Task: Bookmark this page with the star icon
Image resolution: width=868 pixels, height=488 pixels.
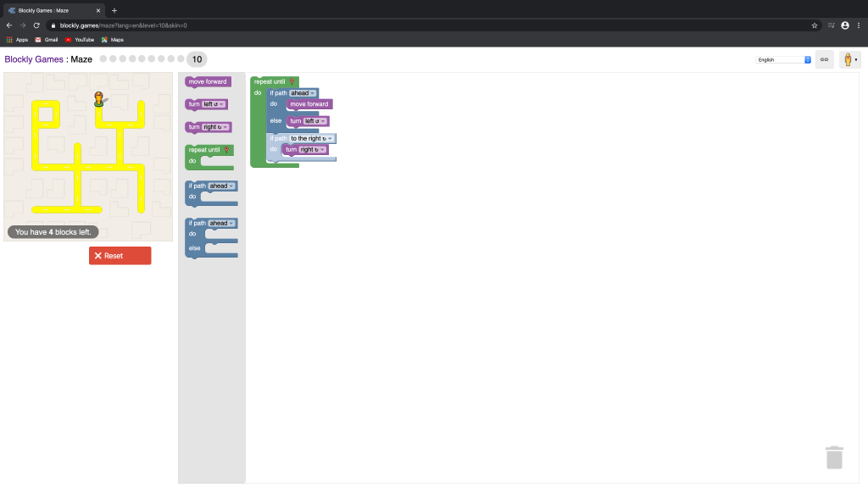Action: pyautogui.click(x=815, y=25)
